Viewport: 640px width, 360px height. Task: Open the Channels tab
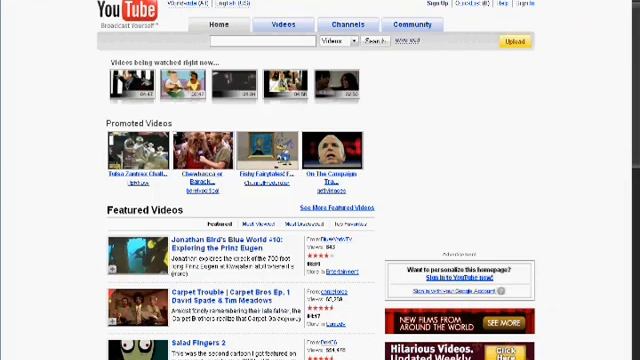tap(348, 24)
